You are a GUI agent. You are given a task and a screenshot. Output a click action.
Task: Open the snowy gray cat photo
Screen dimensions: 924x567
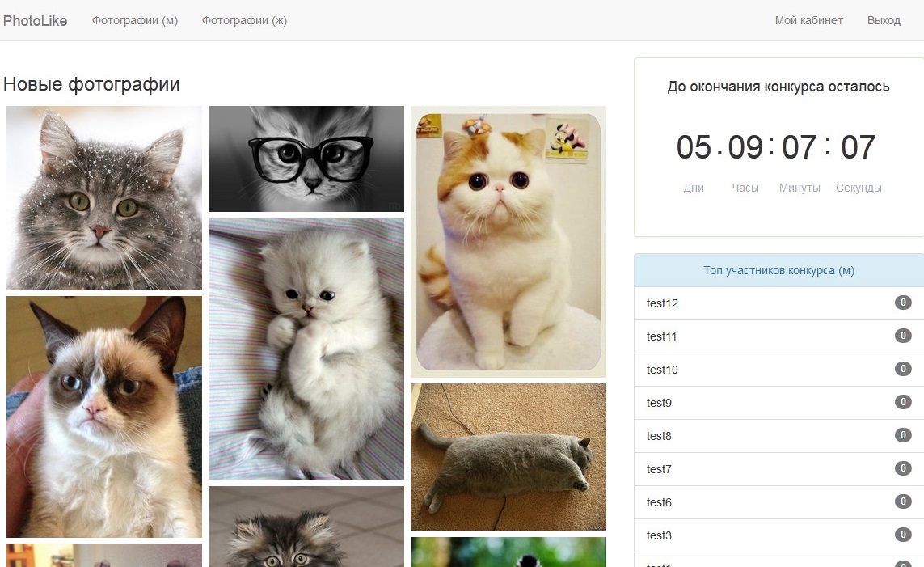click(104, 198)
